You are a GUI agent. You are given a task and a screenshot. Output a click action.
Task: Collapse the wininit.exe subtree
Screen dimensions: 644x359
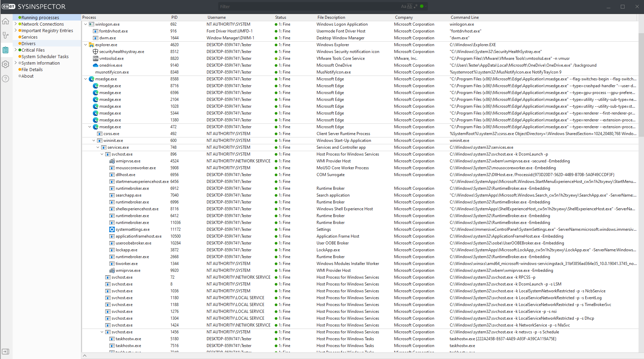tap(94, 141)
